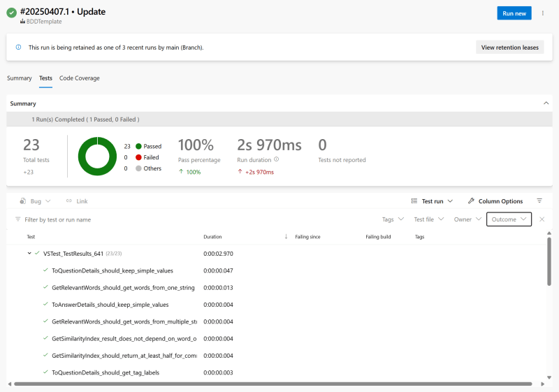Click check icon of ToQuestionDetails_should_keep_simple_values
Viewport: 559px width, 392px height.
tap(45, 270)
